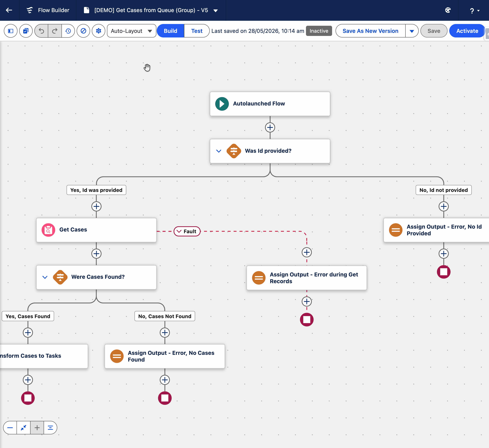The width and height of the screenshot is (489, 448).
Task: Expand the collapsed panel tab beside Activate
Action: coord(487,33)
